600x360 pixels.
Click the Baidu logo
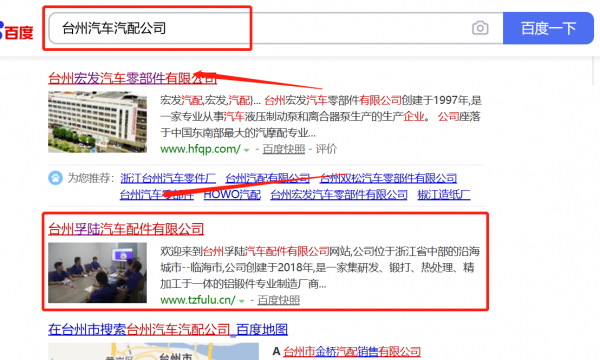tap(16, 31)
